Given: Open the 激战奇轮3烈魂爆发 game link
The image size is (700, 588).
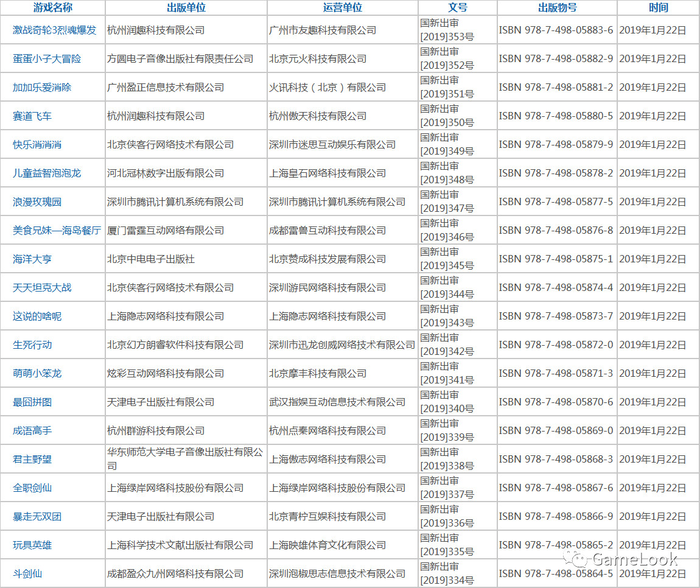Looking at the screenshot, I should coord(54,30).
